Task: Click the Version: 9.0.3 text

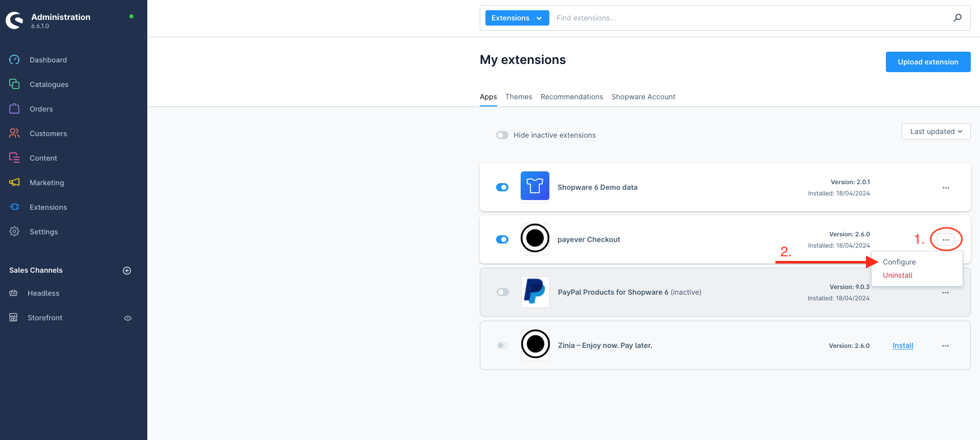Action: (x=850, y=287)
